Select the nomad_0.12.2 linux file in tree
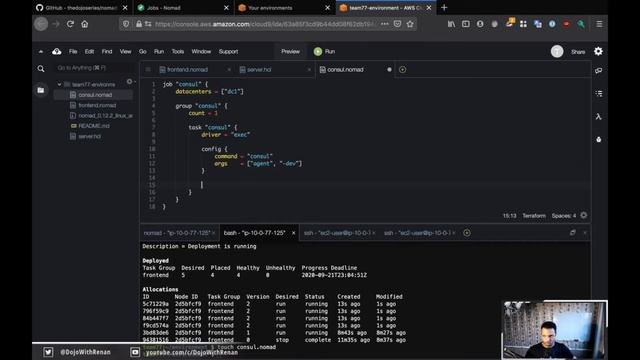Viewport: 640px width, 360px height. (105, 116)
